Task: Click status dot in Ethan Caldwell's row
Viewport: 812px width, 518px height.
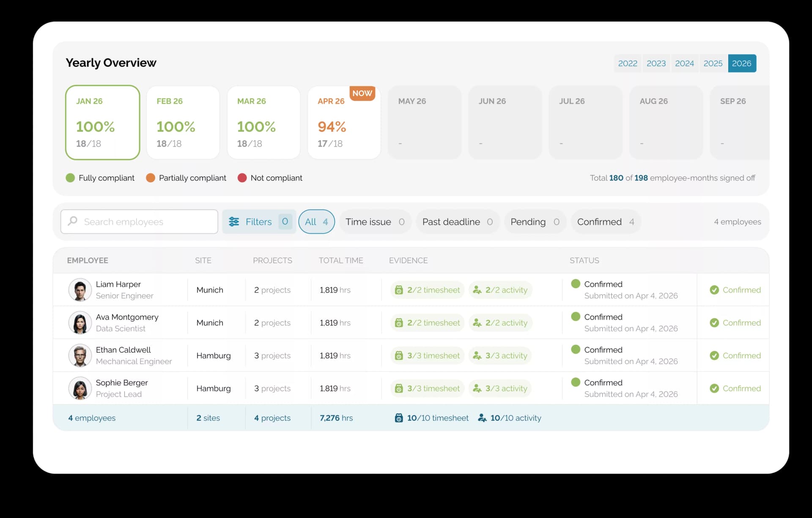Action: pos(576,349)
